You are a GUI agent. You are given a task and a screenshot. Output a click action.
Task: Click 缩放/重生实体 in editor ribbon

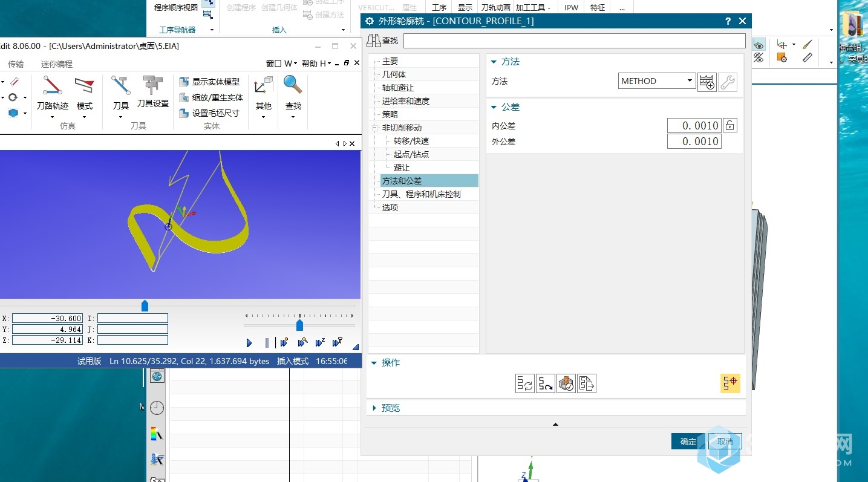tap(211, 97)
